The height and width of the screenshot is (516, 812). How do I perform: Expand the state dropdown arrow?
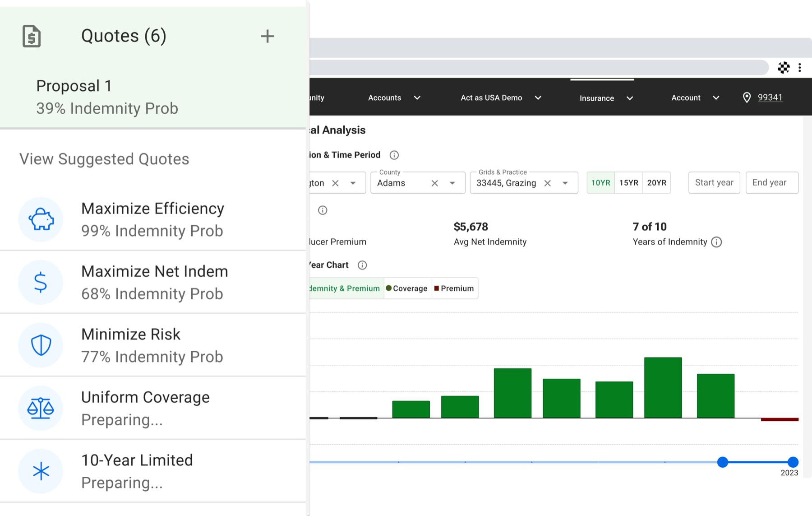pos(353,183)
